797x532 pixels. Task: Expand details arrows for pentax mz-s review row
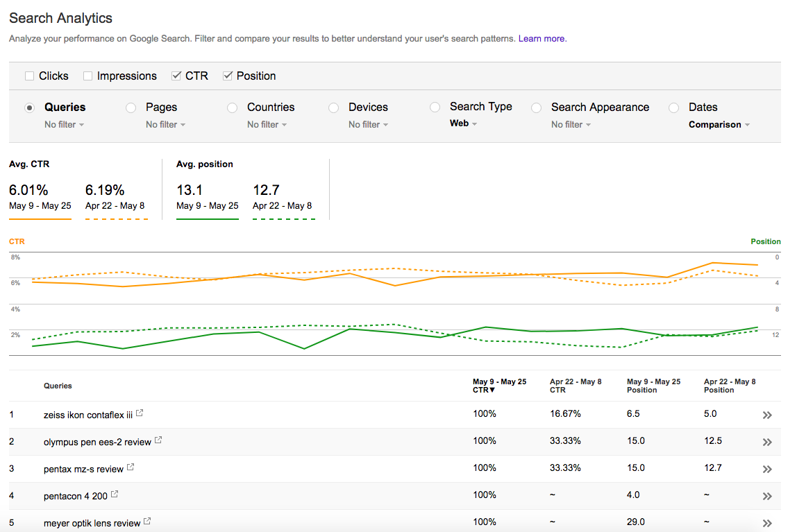tap(767, 469)
